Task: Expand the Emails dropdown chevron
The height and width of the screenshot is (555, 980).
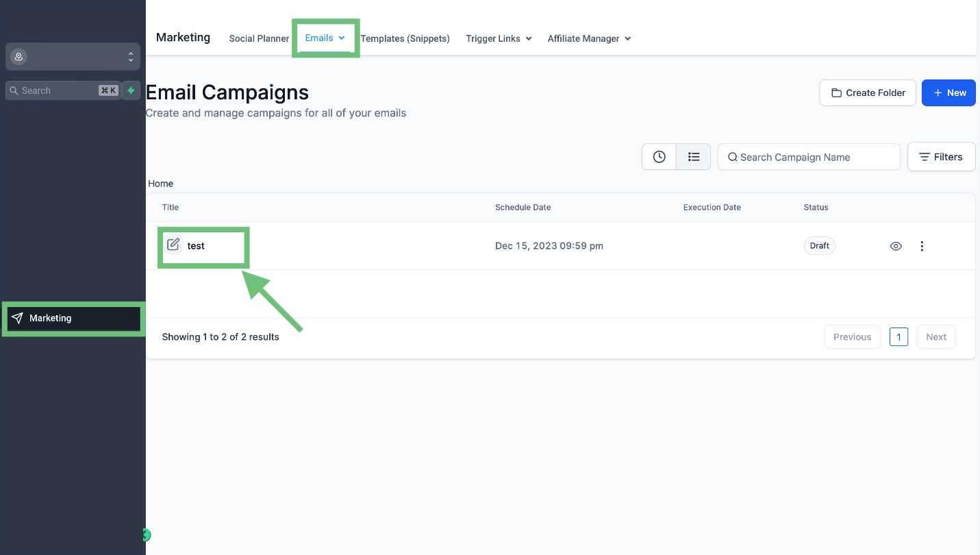Action: point(342,38)
